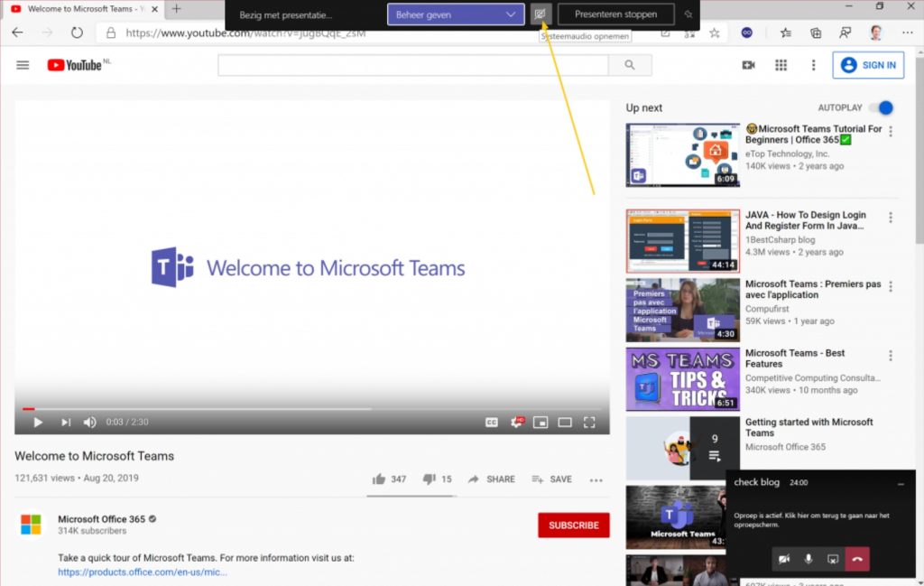Skip to next video
Screen dimensions: 924x586
(65, 422)
